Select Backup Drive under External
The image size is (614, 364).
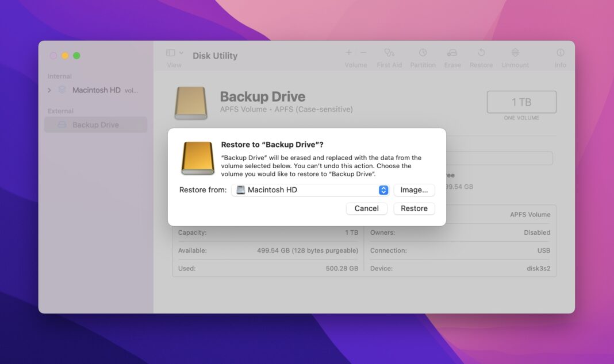[x=95, y=124]
